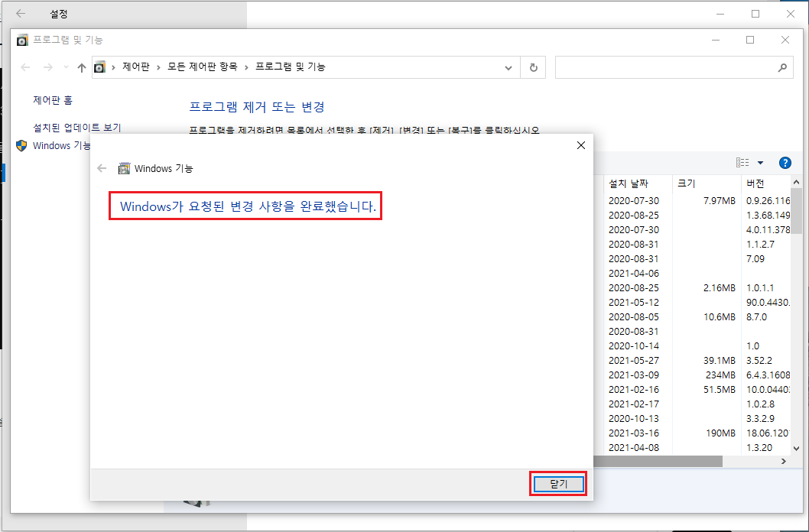
Task: Click the up-one-level arrow in address bar
Action: [82, 67]
